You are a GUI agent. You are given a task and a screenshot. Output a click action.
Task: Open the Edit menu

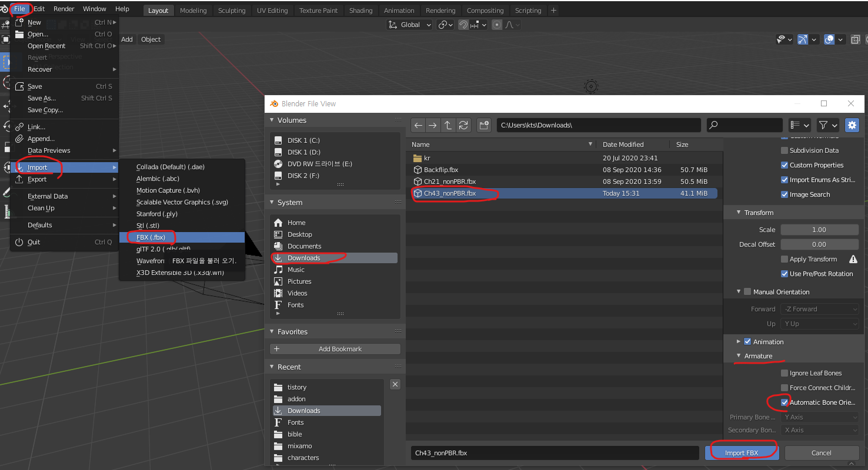pos(39,9)
